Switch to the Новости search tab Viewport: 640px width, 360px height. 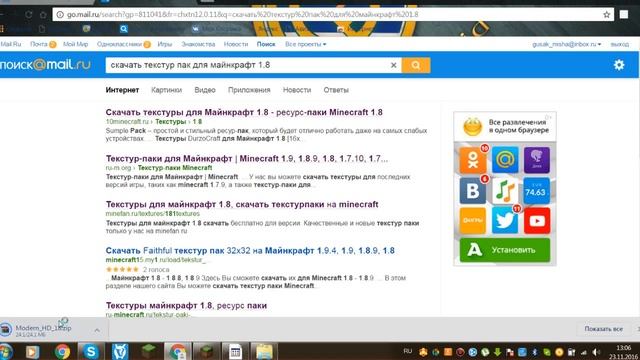pos(297,90)
